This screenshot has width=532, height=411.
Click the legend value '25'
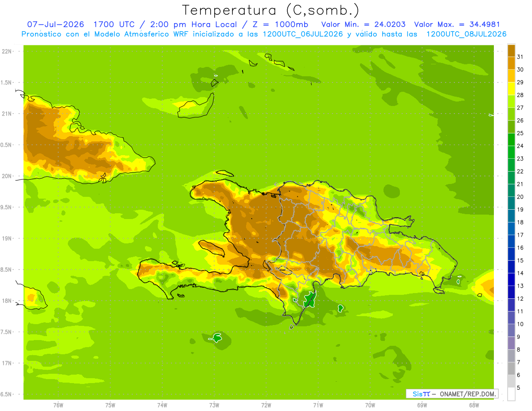[520, 133]
